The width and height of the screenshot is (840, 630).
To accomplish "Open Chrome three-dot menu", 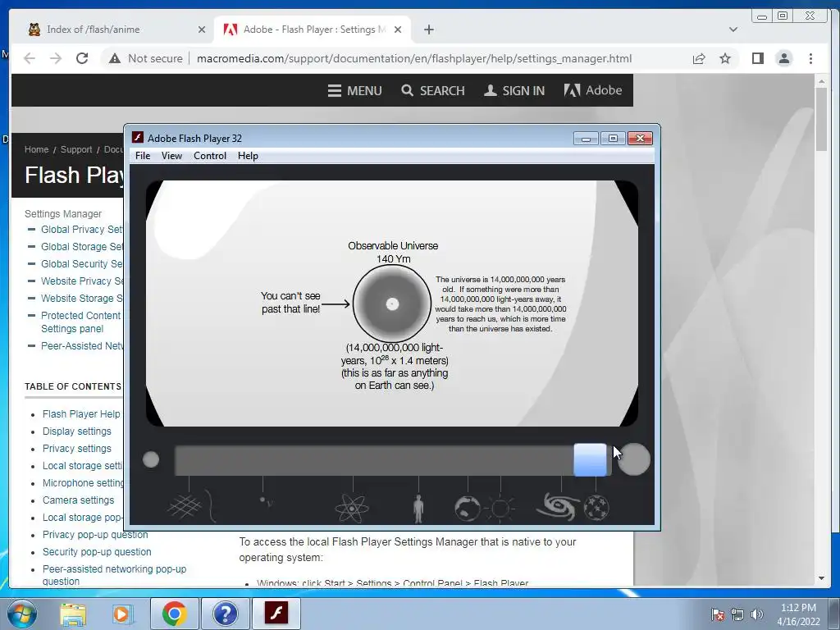I will [x=810, y=58].
